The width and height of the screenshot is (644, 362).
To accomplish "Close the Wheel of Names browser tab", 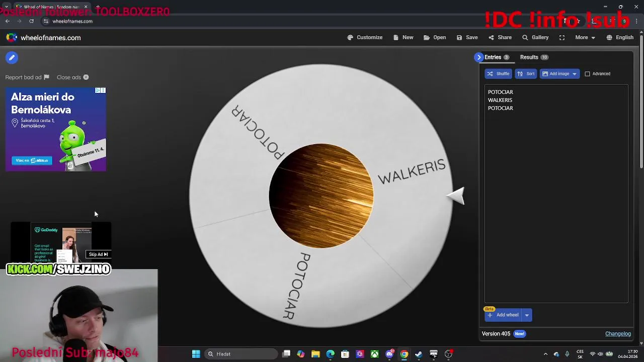I will [86, 7].
